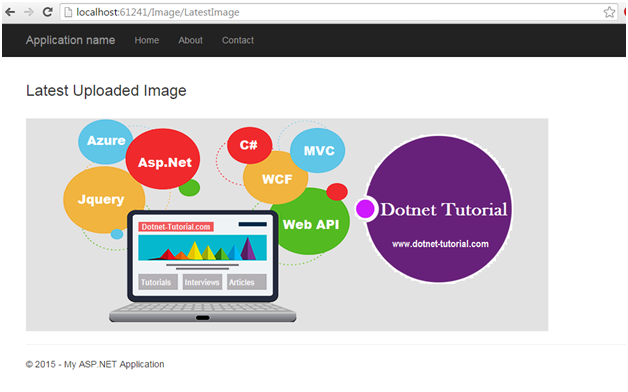The image size is (628, 392).
Task: Click the browser forward arrow
Action: 29,12
